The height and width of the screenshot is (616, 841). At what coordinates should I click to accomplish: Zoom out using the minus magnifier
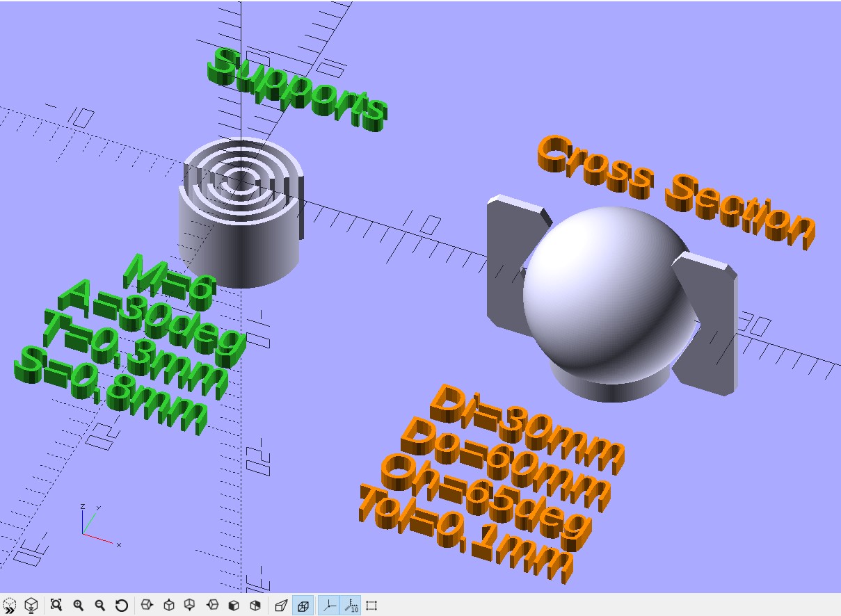pos(99,606)
